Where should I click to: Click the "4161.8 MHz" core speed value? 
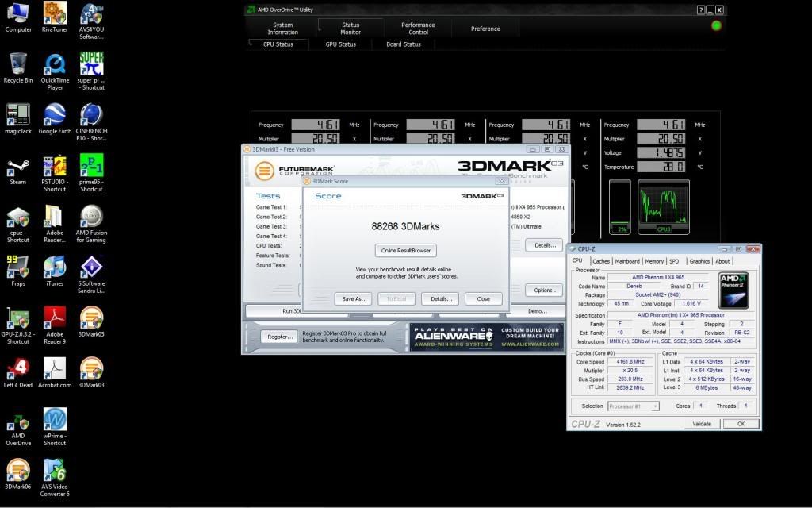pyautogui.click(x=630, y=362)
